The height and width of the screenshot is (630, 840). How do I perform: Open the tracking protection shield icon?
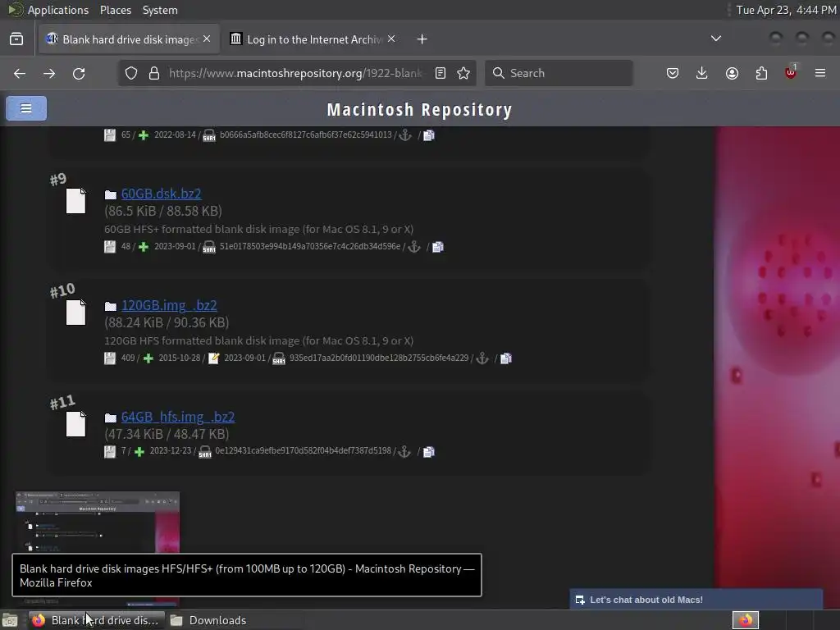(131, 73)
